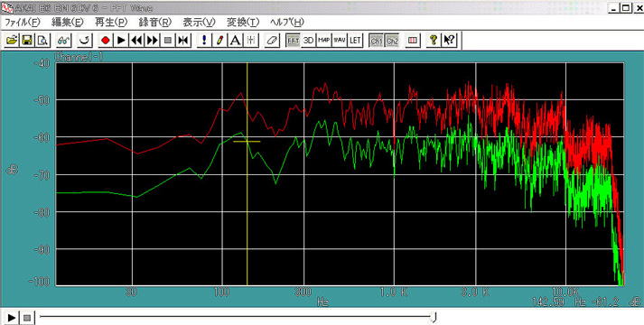The height and width of the screenshot is (325, 644).
Task: Select the eraser tool icon
Action: click(x=272, y=41)
